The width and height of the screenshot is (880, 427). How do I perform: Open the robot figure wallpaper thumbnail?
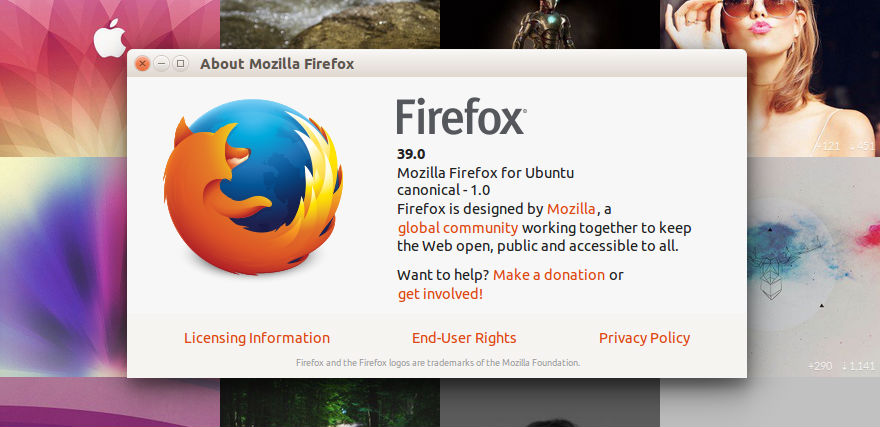[550, 24]
